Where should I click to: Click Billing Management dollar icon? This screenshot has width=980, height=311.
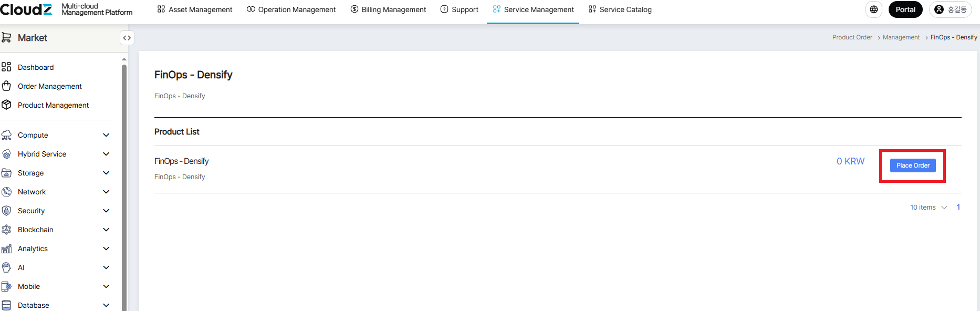[x=355, y=9]
